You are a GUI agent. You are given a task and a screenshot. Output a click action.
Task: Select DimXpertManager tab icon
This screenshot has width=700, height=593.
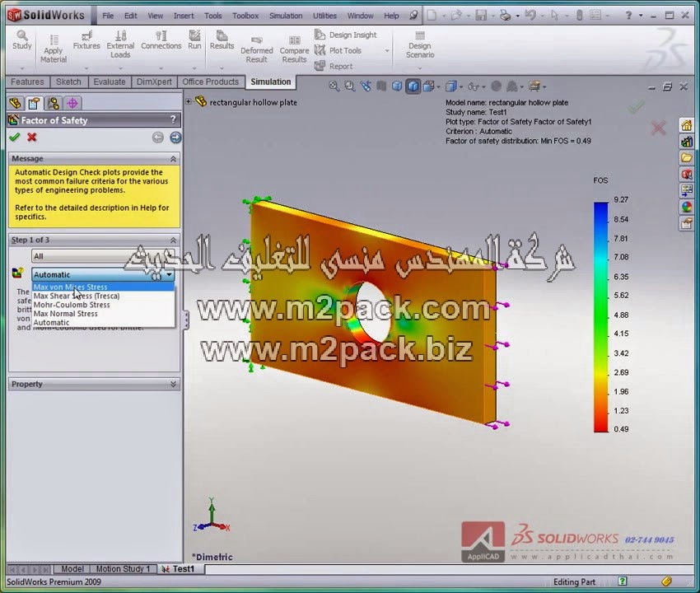[x=72, y=103]
